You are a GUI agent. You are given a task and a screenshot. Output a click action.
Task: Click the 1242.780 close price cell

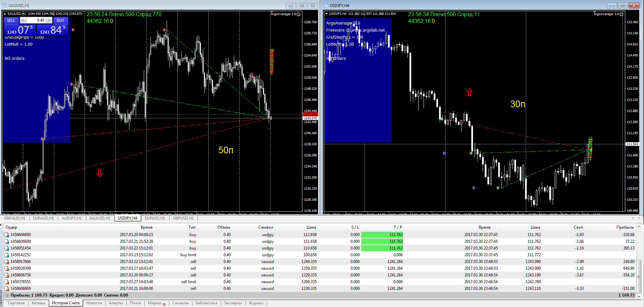533,282
